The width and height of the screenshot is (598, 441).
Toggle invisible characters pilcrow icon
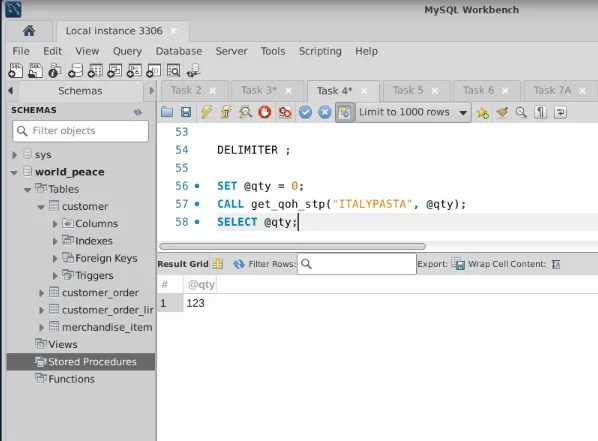540,112
